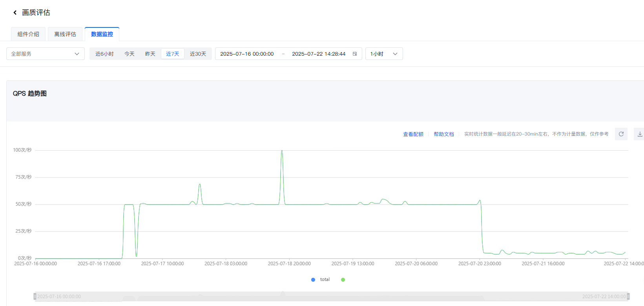Screen dimensions: 644x306
Task: Switch to the 组件介绍 tab
Action: [28, 34]
